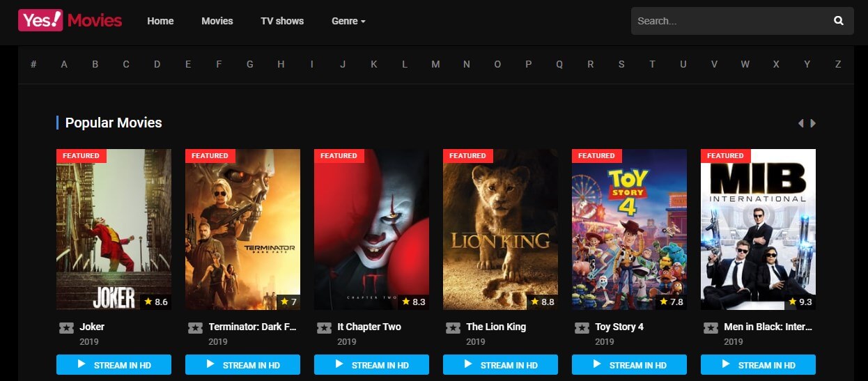Filter titles by the # symbol
868x381 pixels.
coord(33,64)
